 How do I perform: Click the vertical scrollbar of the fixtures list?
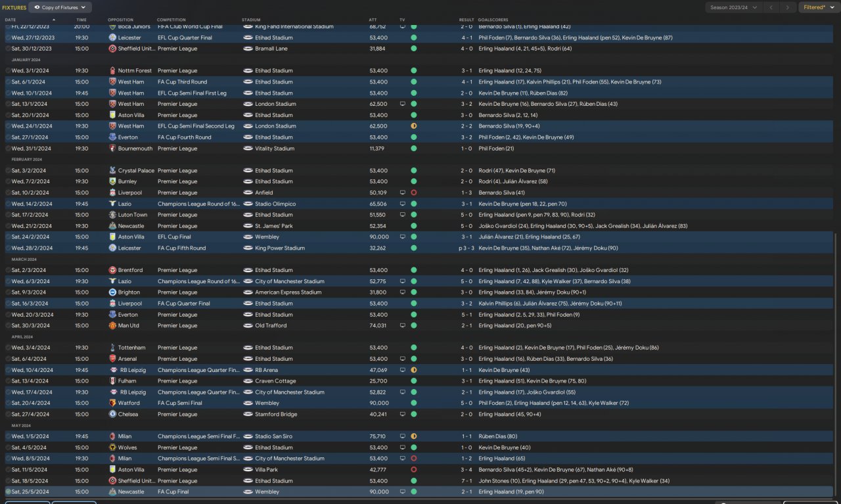tap(836, 364)
